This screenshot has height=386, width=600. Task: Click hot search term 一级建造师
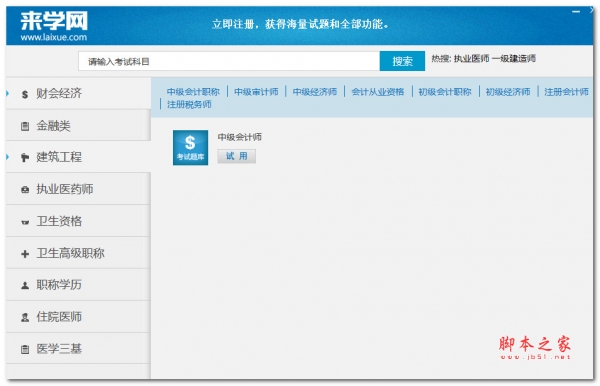click(x=514, y=59)
